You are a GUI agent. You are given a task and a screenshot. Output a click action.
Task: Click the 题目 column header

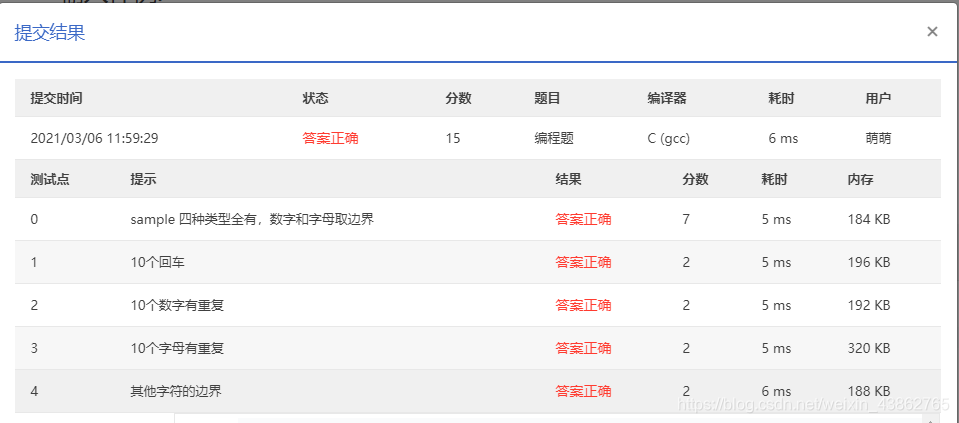pos(547,98)
